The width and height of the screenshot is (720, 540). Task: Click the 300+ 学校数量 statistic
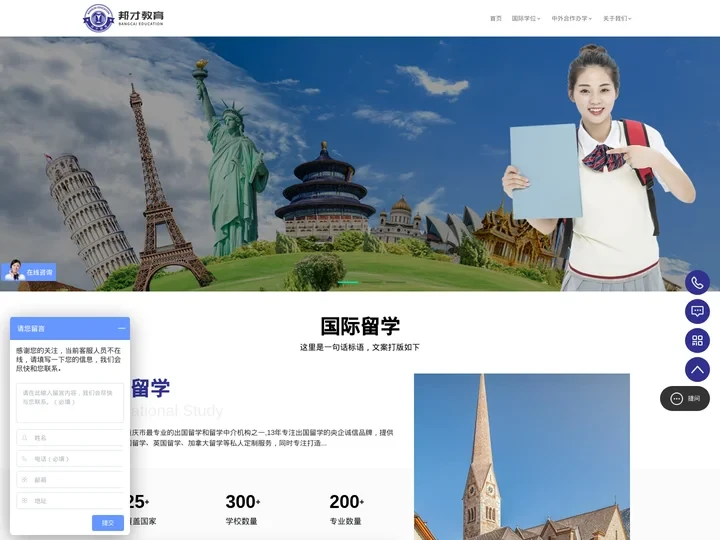[x=242, y=509]
